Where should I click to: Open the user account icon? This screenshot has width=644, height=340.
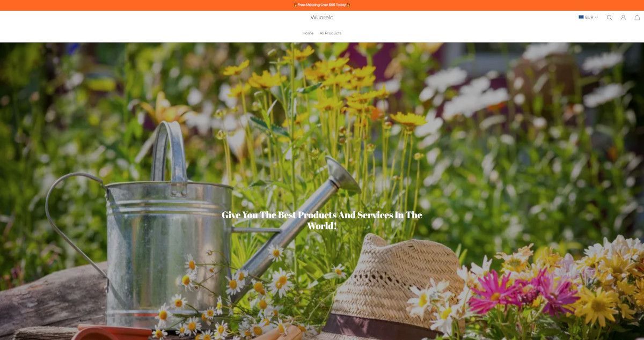(623, 17)
